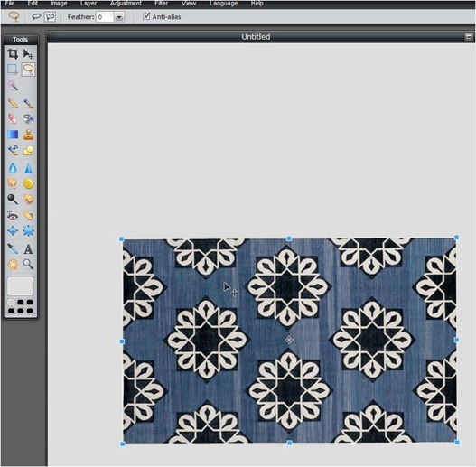Open the Help menu

coord(257,4)
